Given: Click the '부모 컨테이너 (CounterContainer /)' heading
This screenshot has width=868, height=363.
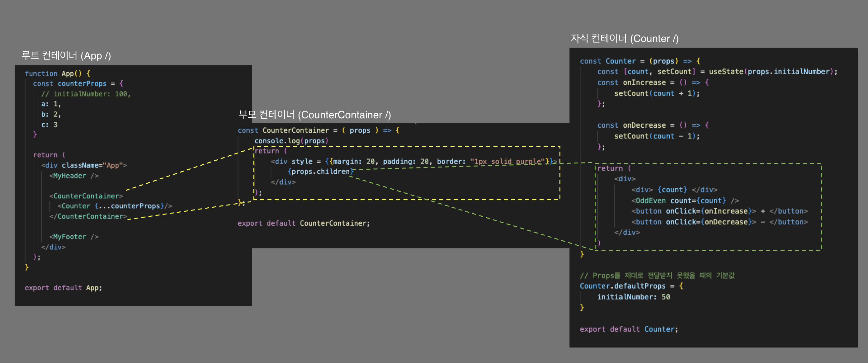Looking at the screenshot, I should [x=315, y=115].
